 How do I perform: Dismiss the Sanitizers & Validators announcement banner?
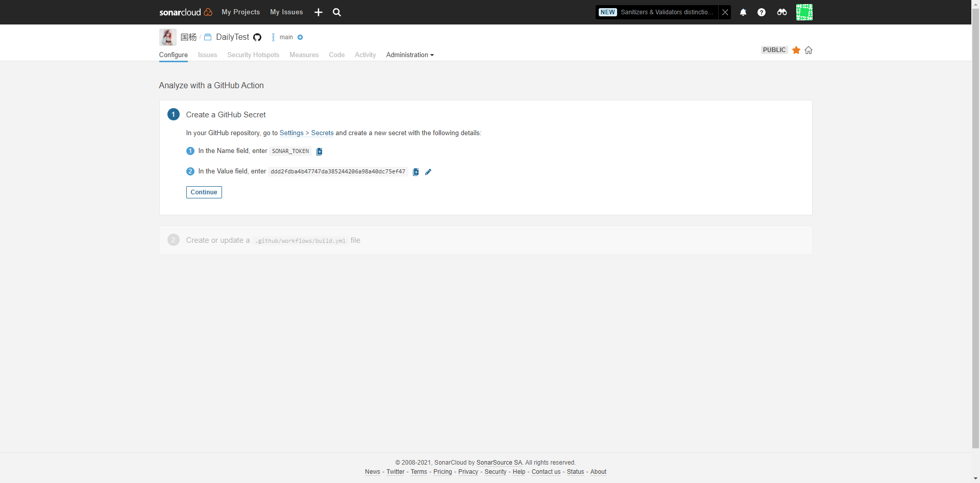tap(725, 12)
